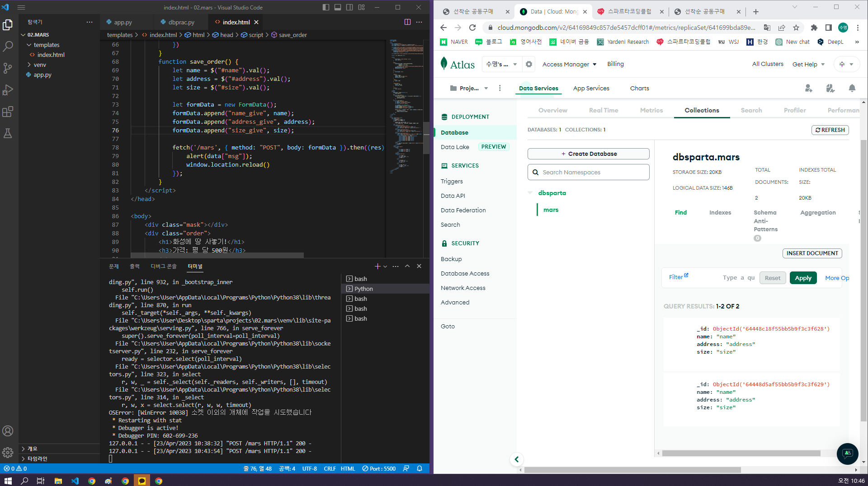Open the VS Code Accounts menu
This screenshot has height=486, width=868.
point(8,431)
